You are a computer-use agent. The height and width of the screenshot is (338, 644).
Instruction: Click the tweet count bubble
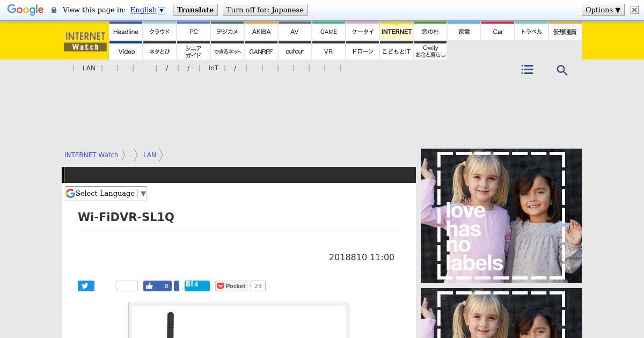tap(127, 286)
